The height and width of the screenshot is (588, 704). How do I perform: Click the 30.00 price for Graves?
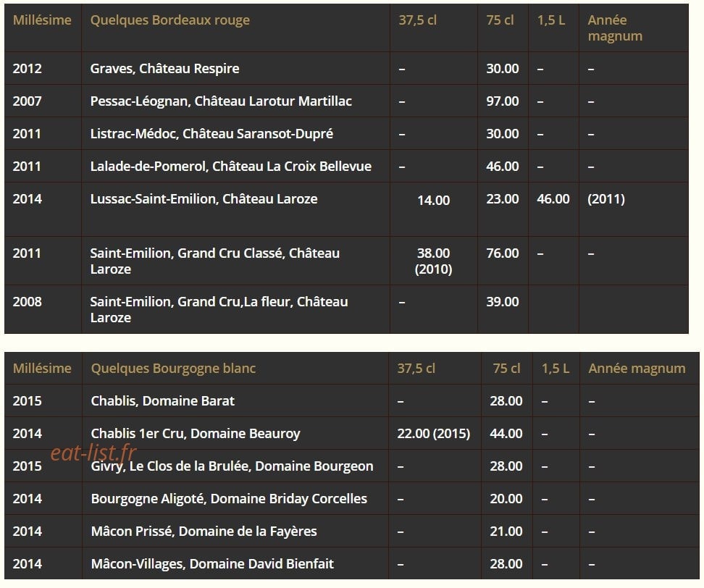503,69
